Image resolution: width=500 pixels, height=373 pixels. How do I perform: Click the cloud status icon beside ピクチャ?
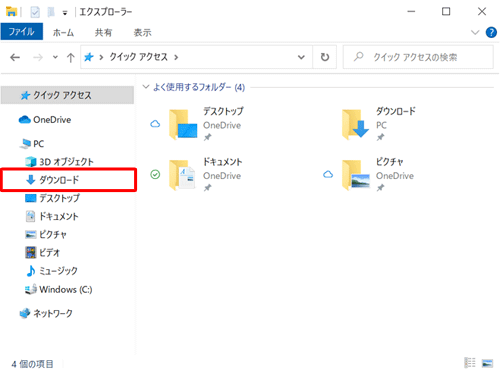pos(328,174)
